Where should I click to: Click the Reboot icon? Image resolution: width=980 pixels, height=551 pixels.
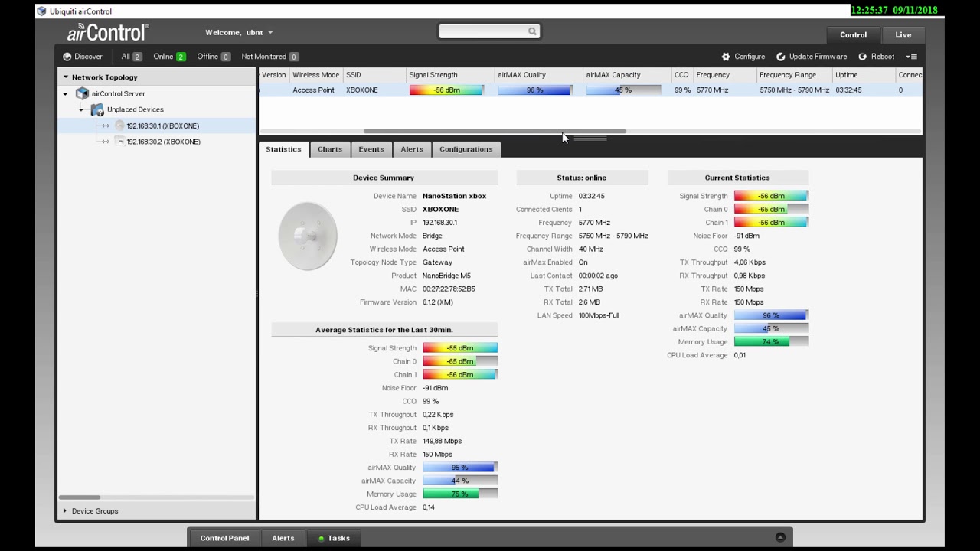[863, 57]
